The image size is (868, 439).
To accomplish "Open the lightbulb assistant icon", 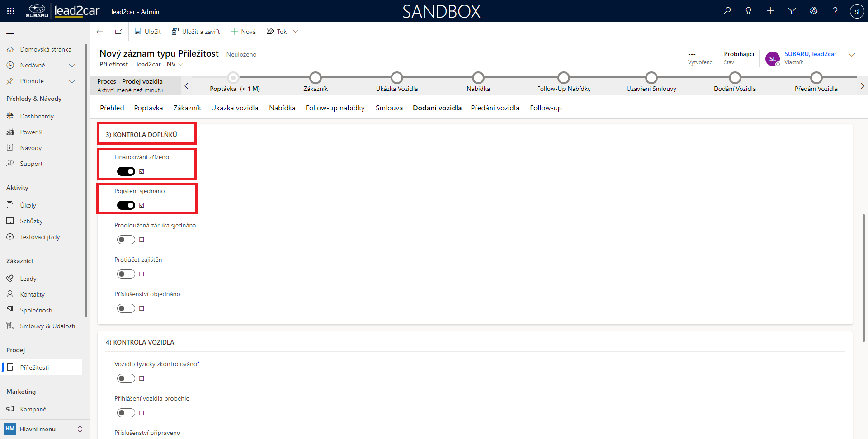I will [x=749, y=11].
